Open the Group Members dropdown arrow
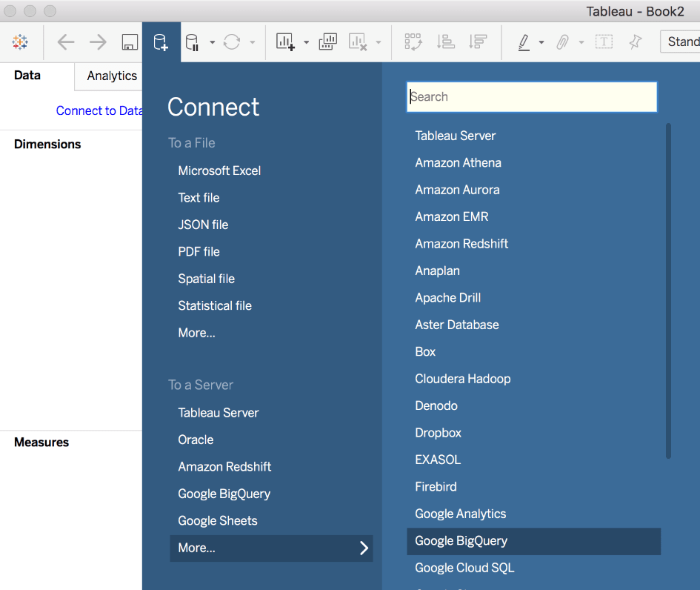Viewport: 700px width, 590px height. [x=581, y=43]
